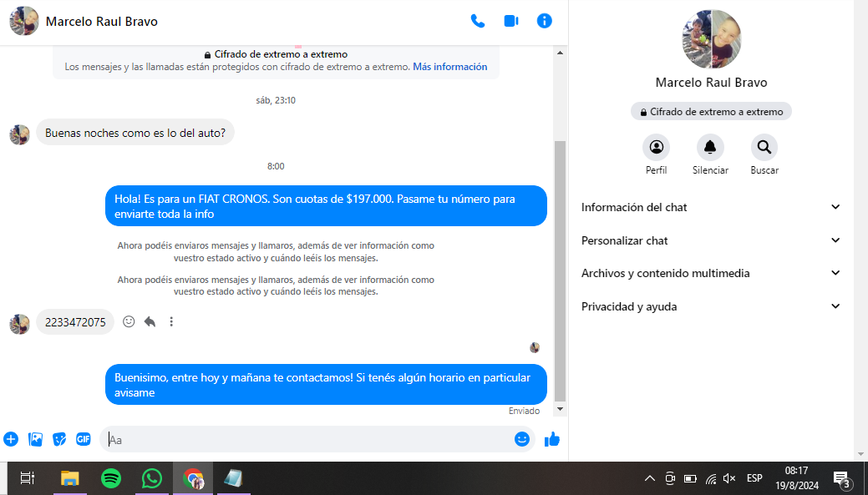Click the large sidebar profile picture

click(x=711, y=38)
